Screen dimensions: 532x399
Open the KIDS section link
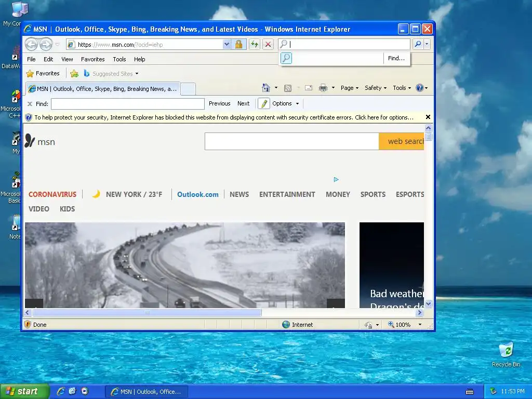pos(67,209)
